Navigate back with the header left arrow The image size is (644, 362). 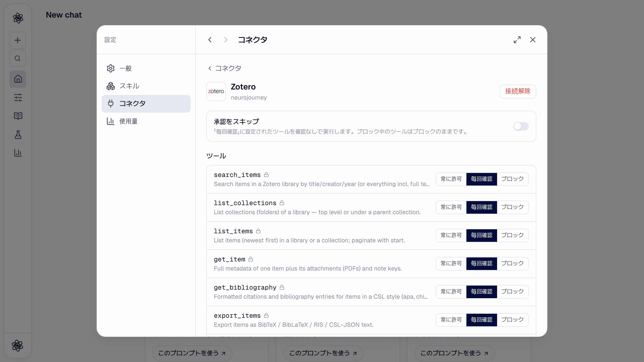[x=210, y=40]
